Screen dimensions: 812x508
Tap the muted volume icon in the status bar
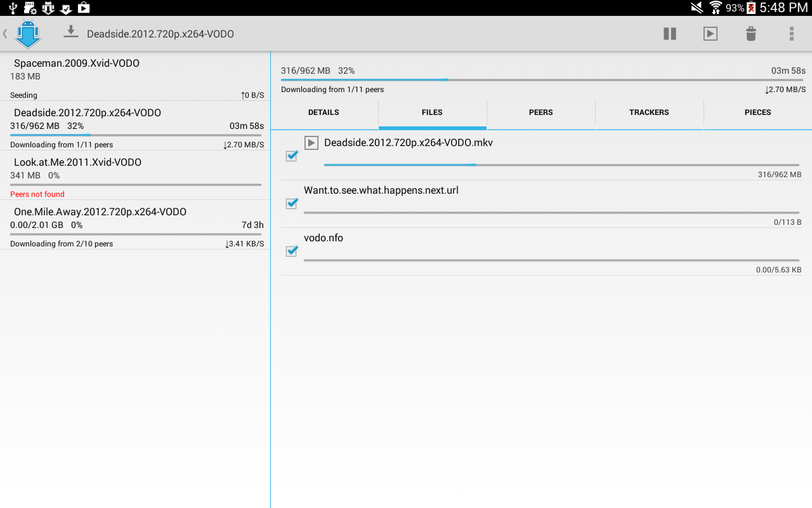pyautogui.click(x=697, y=8)
